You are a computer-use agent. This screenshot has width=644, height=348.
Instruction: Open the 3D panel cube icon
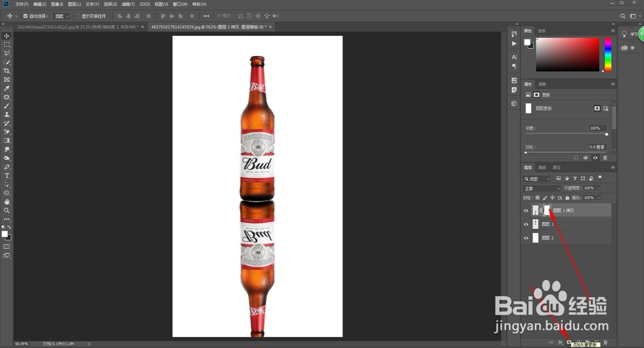514,104
